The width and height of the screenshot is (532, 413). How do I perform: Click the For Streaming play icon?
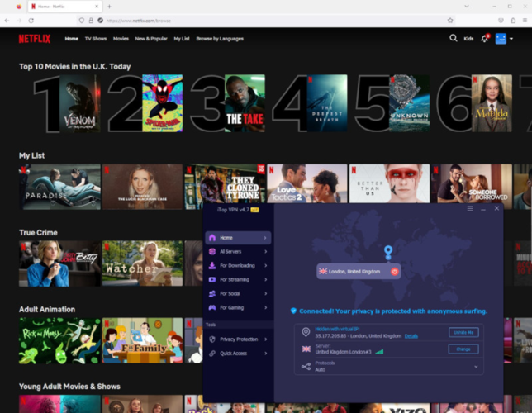click(x=212, y=280)
